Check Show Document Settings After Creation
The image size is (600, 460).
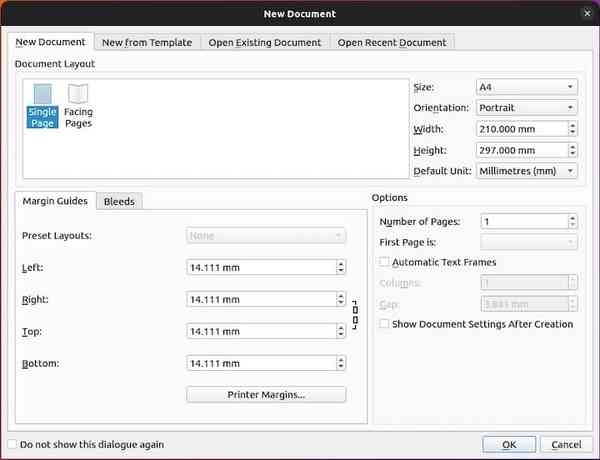[385, 324]
